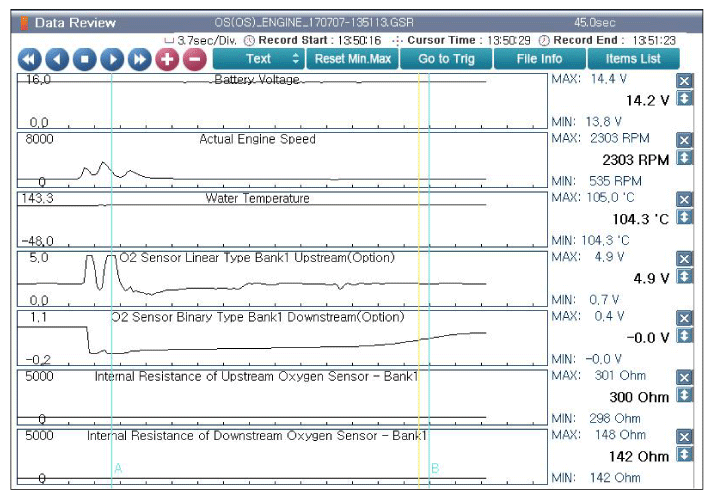Image resolution: width=713 pixels, height=499 pixels.
Task: Step backward with the reverse play button
Action: [x=57, y=59]
